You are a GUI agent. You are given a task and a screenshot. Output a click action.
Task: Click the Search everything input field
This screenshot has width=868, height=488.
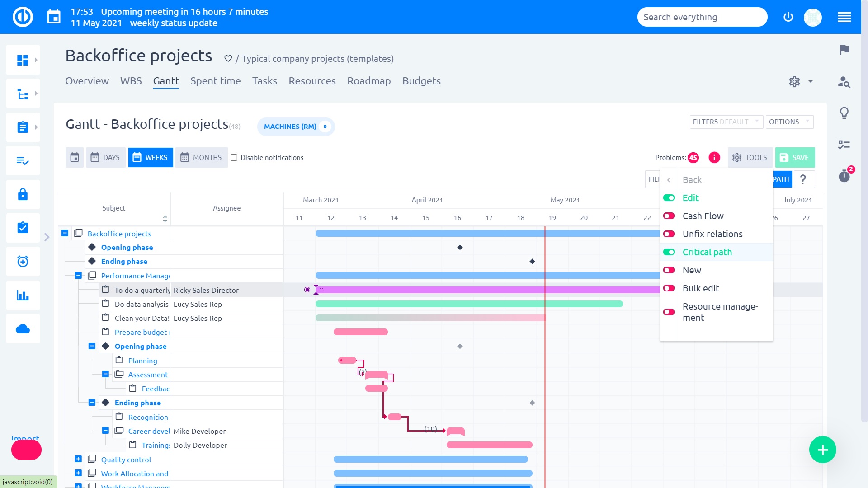point(702,17)
